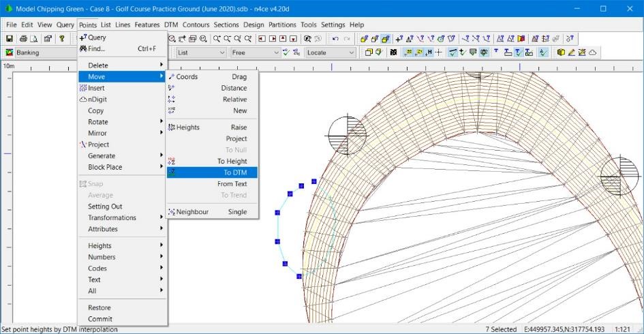Toggle the highlighted gear symbol display button
644x334 pixels.
(x=483, y=52)
